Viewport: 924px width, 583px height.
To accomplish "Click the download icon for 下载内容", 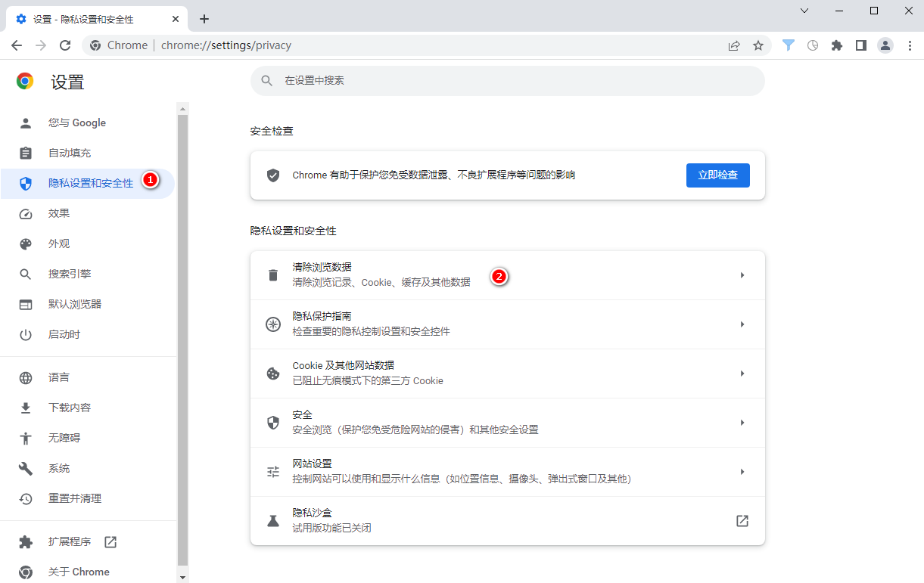I will tap(26, 408).
